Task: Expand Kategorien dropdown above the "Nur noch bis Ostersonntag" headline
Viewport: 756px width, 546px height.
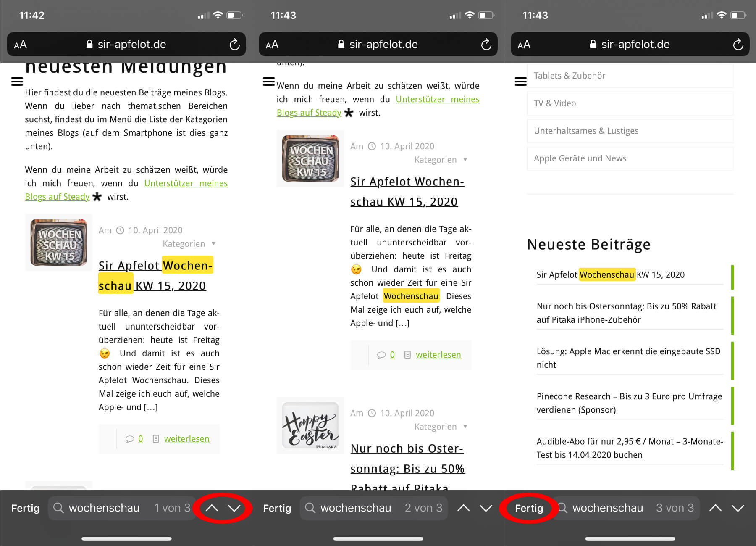Action: coord(441,427)
